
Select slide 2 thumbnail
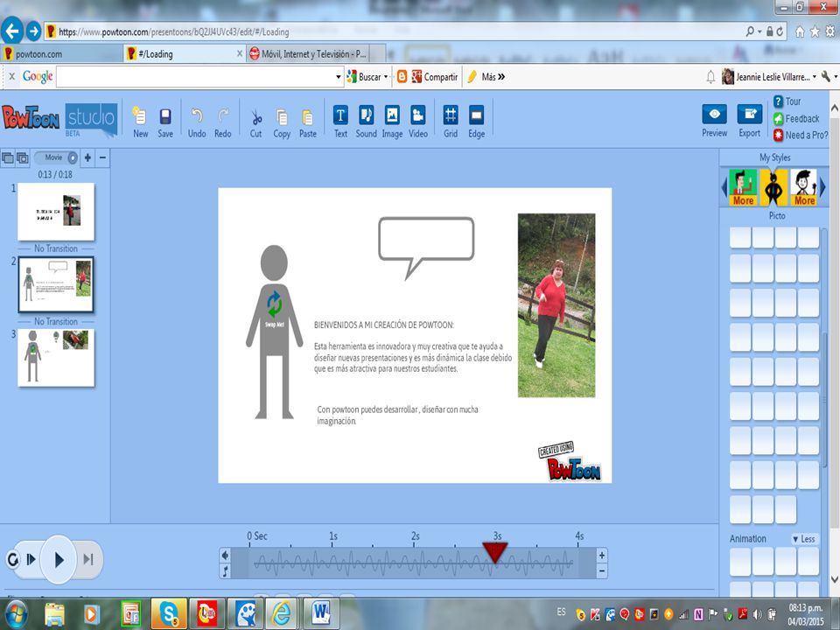[56, 284]
